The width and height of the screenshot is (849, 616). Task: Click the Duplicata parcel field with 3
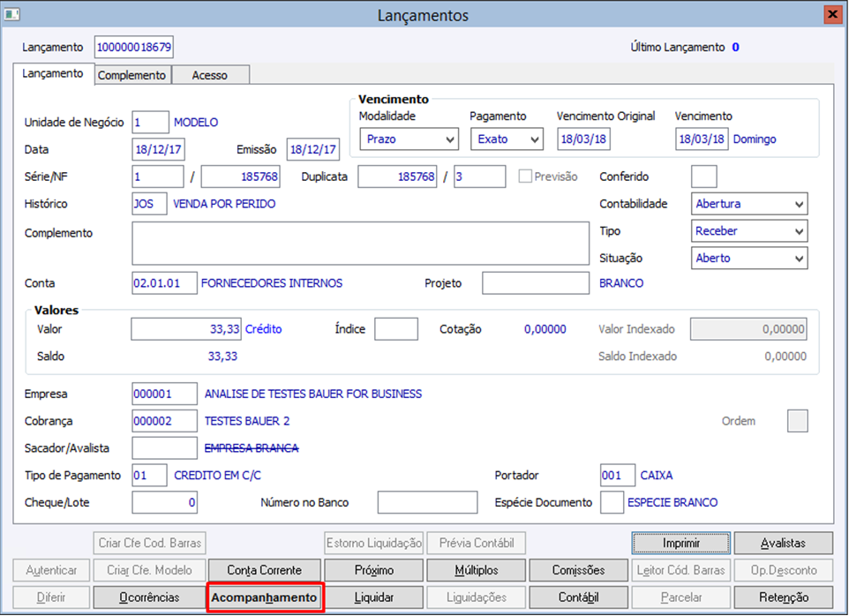tap(480, 177)
